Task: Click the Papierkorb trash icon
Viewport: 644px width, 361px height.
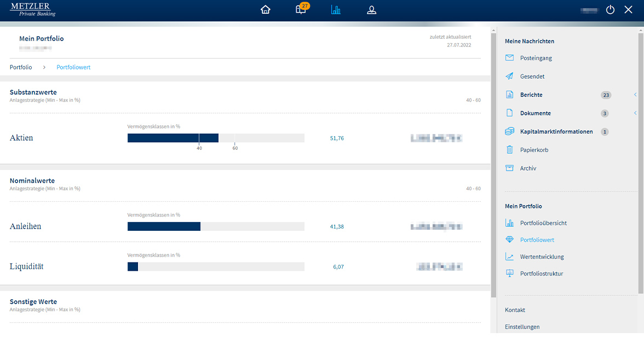Action: [x=509, y=150]
